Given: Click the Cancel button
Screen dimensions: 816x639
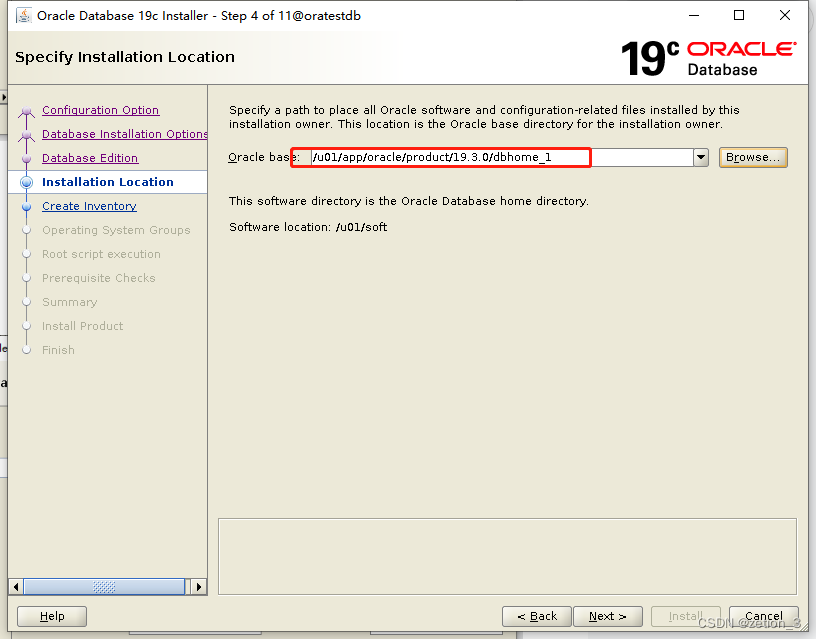Looking at the screenshot, I should tap(764, 616).
